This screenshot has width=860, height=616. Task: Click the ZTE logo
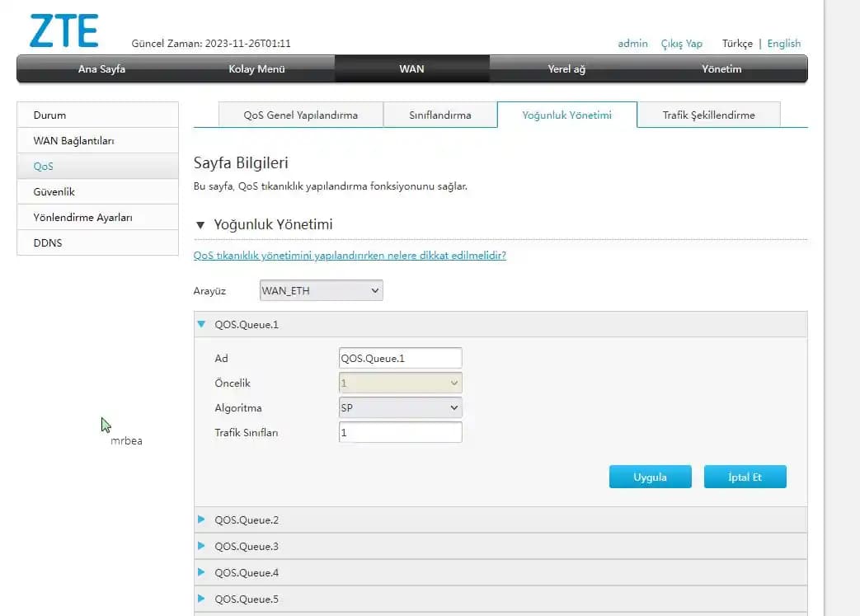coord(63,30)
